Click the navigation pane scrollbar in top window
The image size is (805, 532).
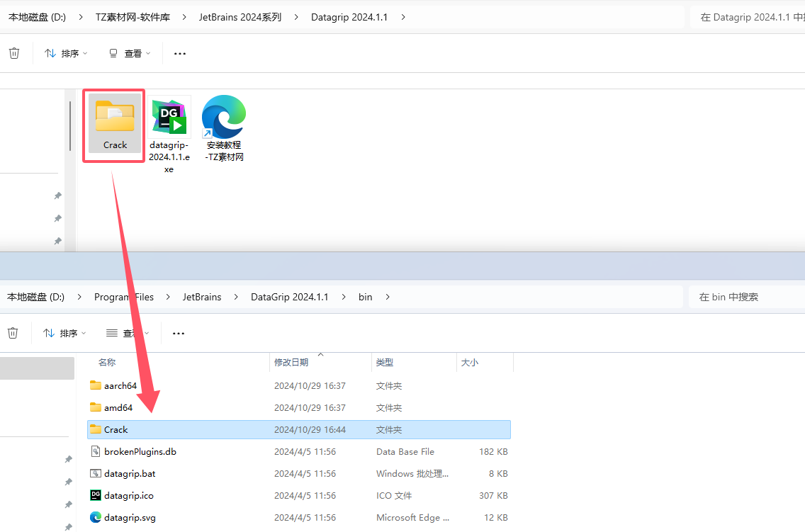tap(70, 126)
